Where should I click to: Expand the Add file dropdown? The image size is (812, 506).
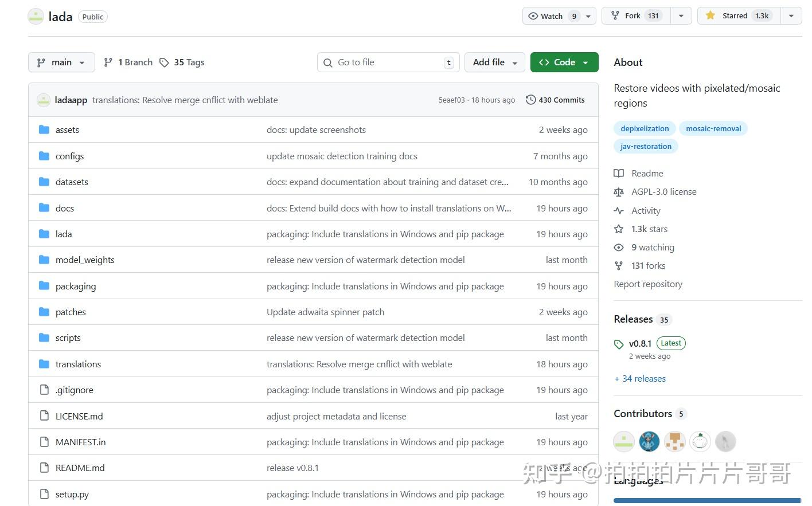(x=495, y=62)
